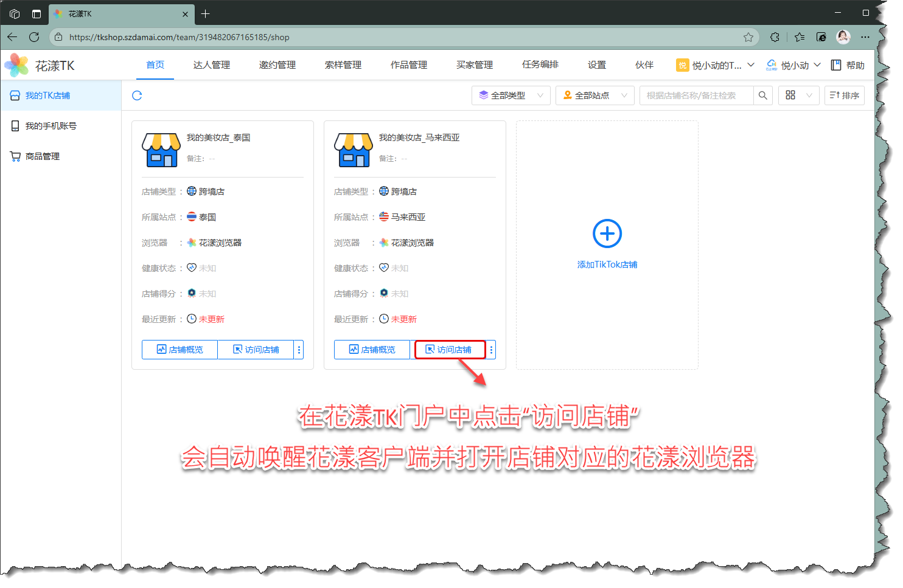Open the browser favorites list icon
Image resolution: width=903 pixels, height=588 pixels.
tap(800, 37)
